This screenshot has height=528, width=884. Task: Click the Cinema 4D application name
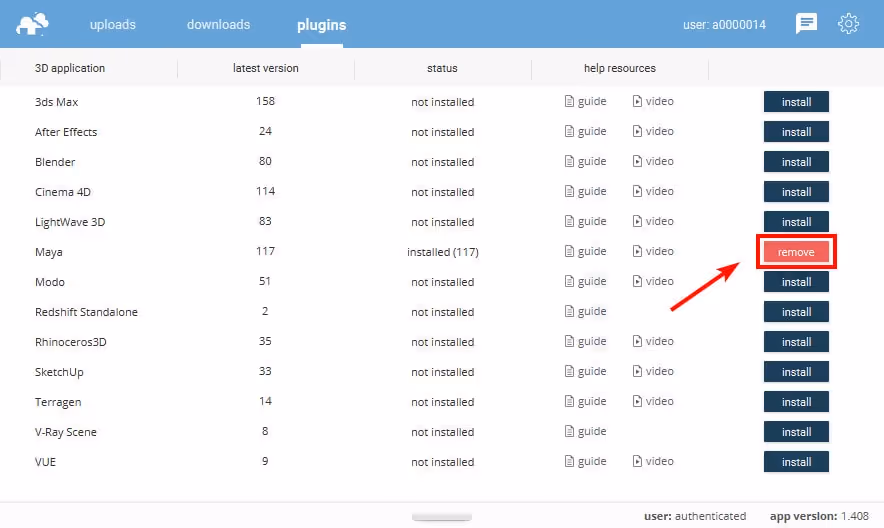[x=63, y=192]
